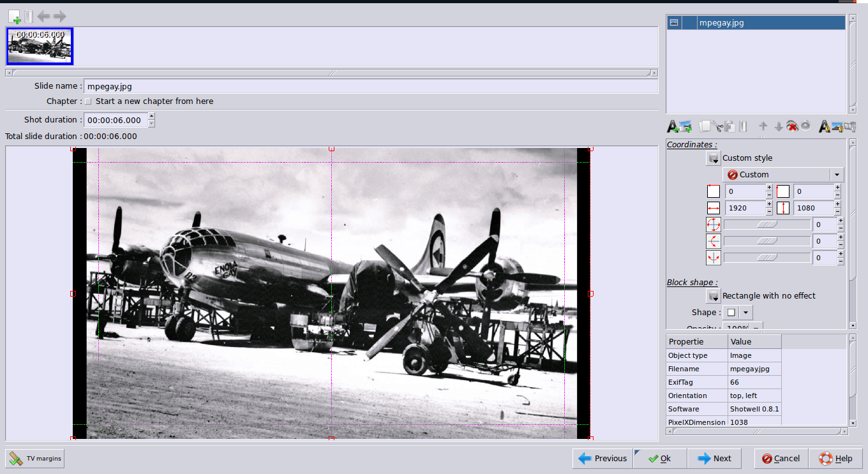Select the shot thumbnail 00:00:06.000
Image resolution: width=868 pixels, height=474 pixels.
coord(40,46)
